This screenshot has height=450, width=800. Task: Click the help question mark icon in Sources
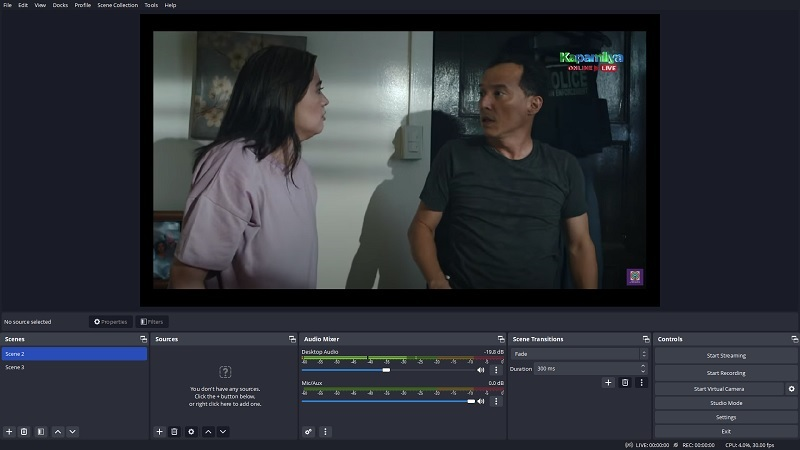click(x=225, y=372)
